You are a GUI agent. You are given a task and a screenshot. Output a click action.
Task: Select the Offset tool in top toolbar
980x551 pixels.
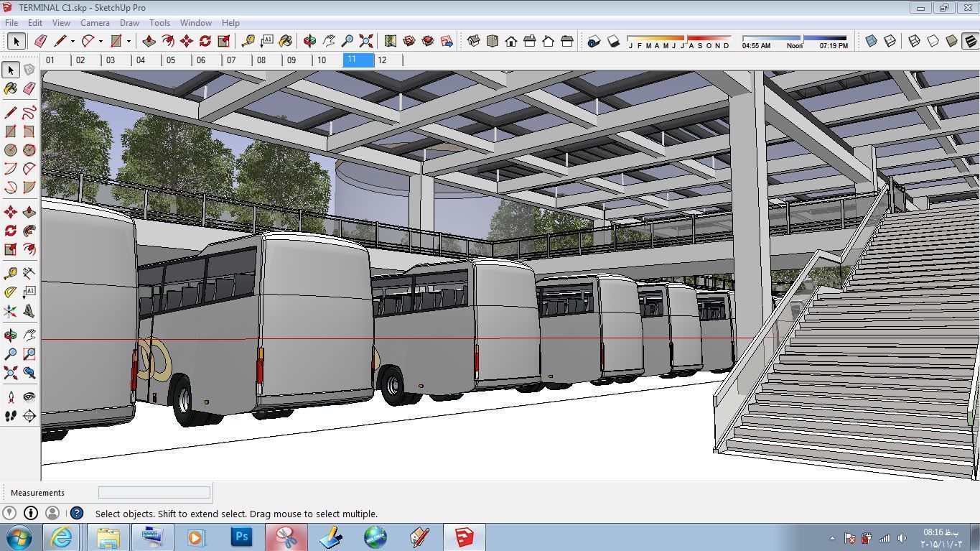pos(168,41)
